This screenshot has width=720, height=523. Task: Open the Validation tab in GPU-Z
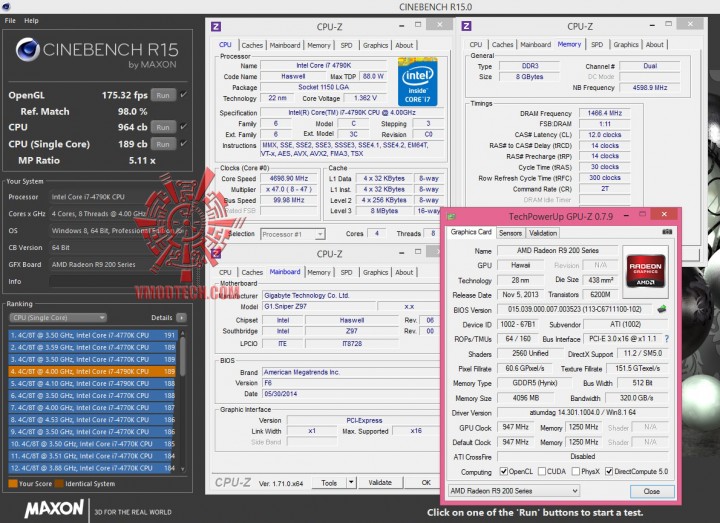(543, 233)
